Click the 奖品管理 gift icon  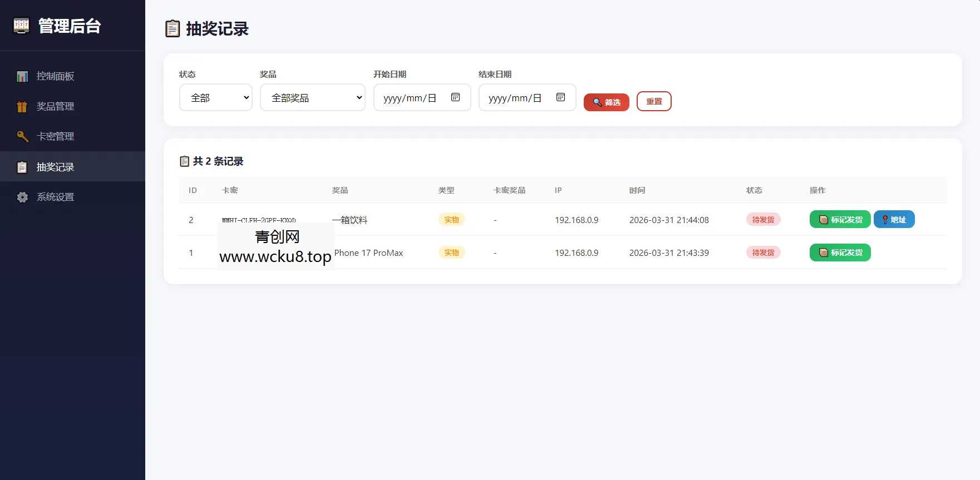click(22, 106)
